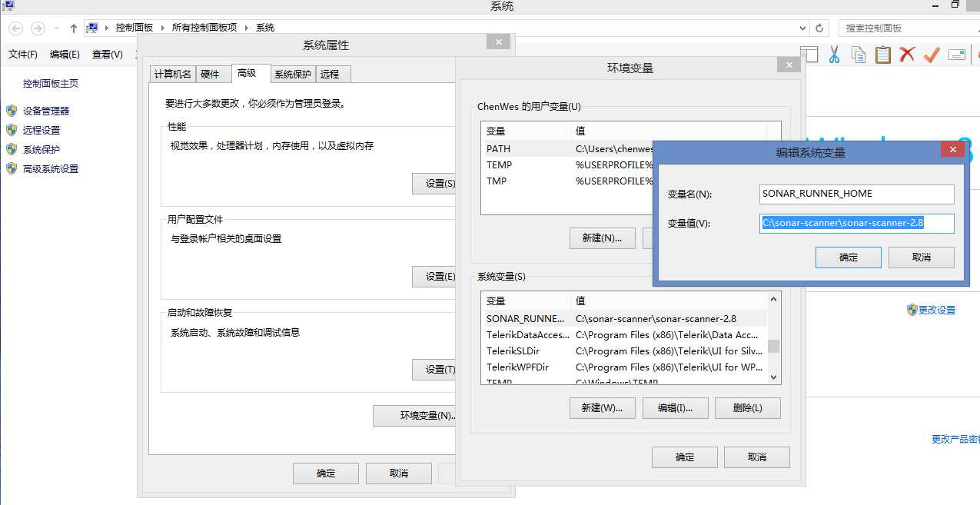Click the Paste clipboard icon in toolbar
This screenshot has width=980, height=505.
coord(883,55)
